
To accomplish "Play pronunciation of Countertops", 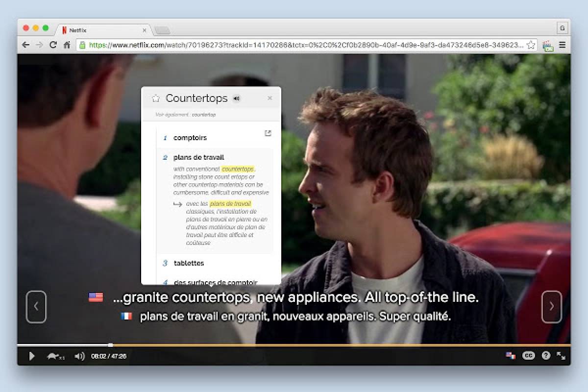I will [x=237, y=98].
